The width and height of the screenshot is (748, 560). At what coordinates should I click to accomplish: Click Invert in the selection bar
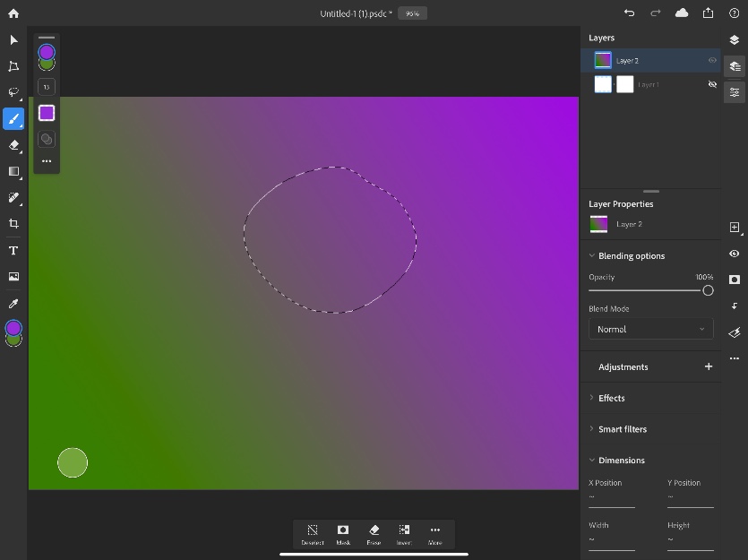(404, 533)
